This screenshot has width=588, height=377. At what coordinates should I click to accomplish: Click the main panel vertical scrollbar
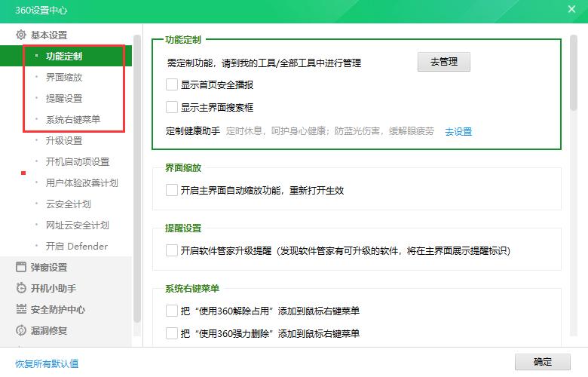[x=573, y=72]
